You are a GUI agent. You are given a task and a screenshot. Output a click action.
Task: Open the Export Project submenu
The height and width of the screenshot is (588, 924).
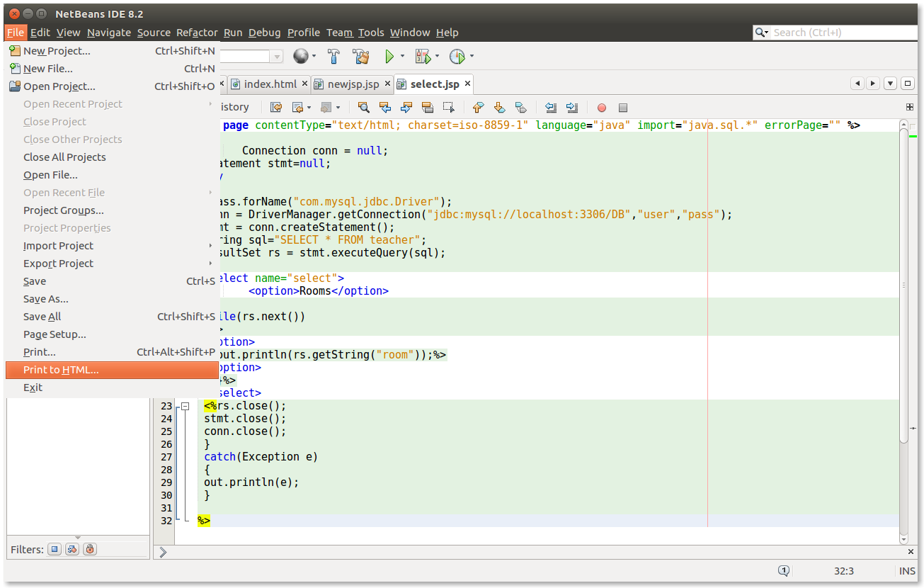point(112,264)
